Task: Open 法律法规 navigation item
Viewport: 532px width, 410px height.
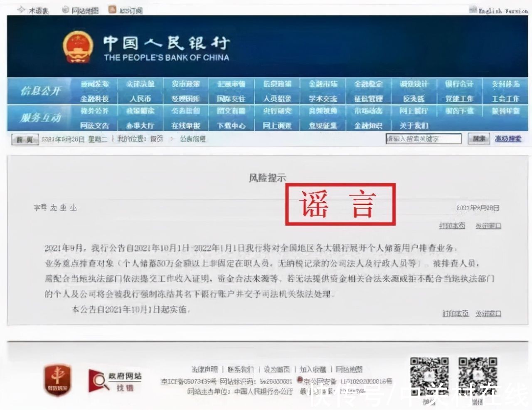Action: tap(140, 84)
